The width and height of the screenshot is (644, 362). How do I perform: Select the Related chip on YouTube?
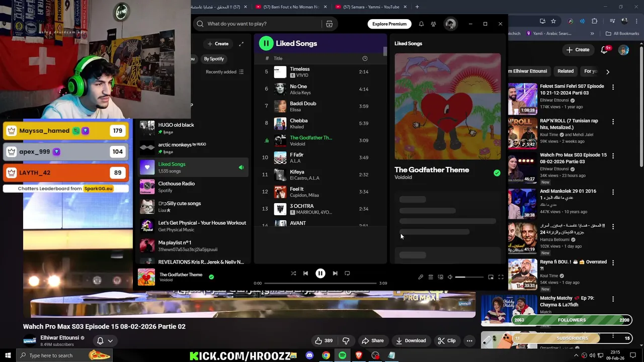(566, 71)
